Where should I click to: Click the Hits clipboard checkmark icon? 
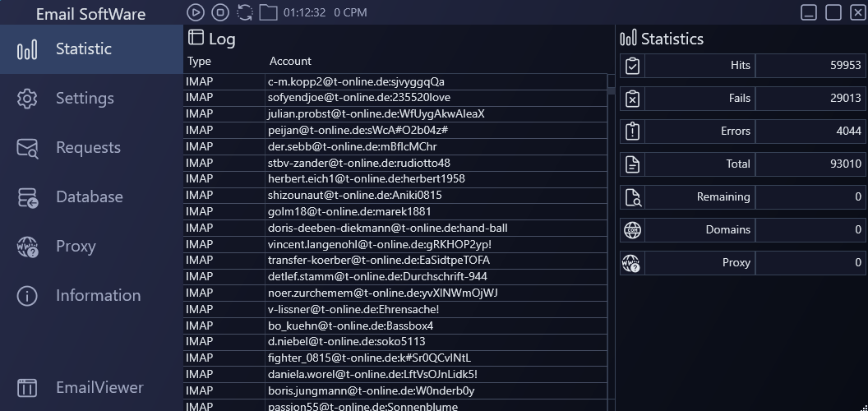click(632, 66)
